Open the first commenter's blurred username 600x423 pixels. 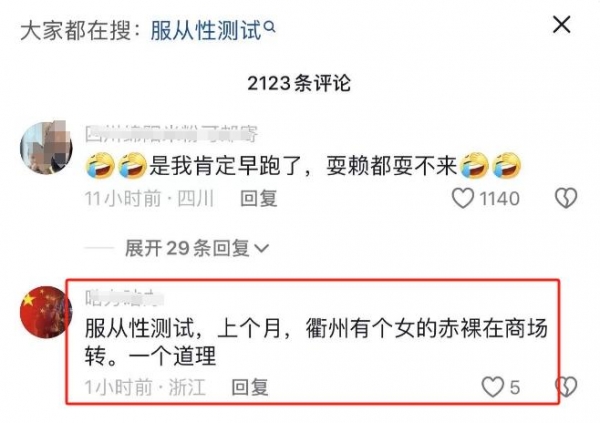(171, 134)
